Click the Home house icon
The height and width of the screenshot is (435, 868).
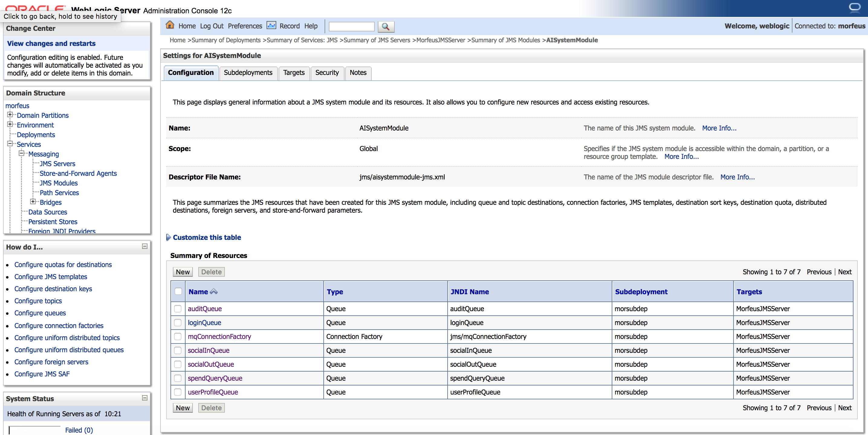170,25
